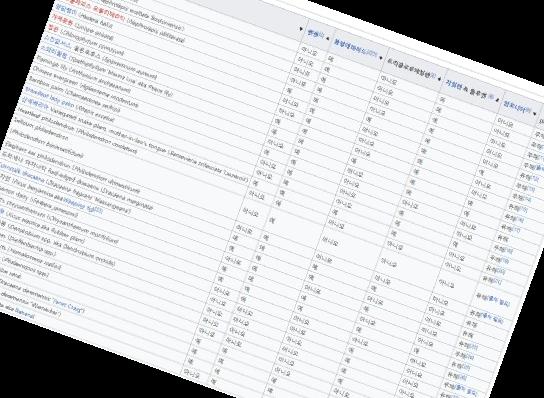Open the red link before Liriope spicata
Image resolution: width=544 pixels, height=398 pixels.
(62, 19)
